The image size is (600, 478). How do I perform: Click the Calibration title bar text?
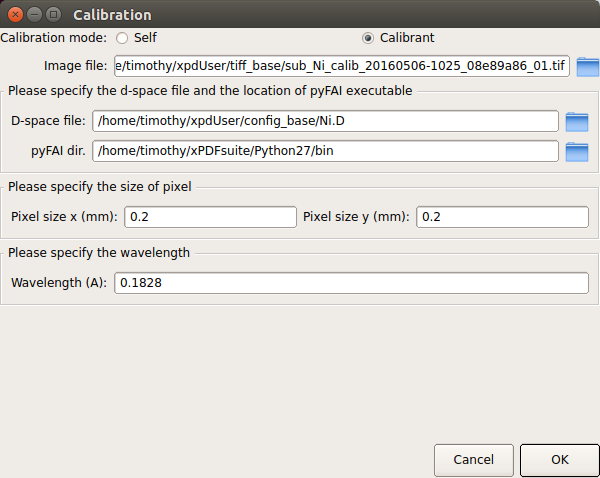click(112, 15)
